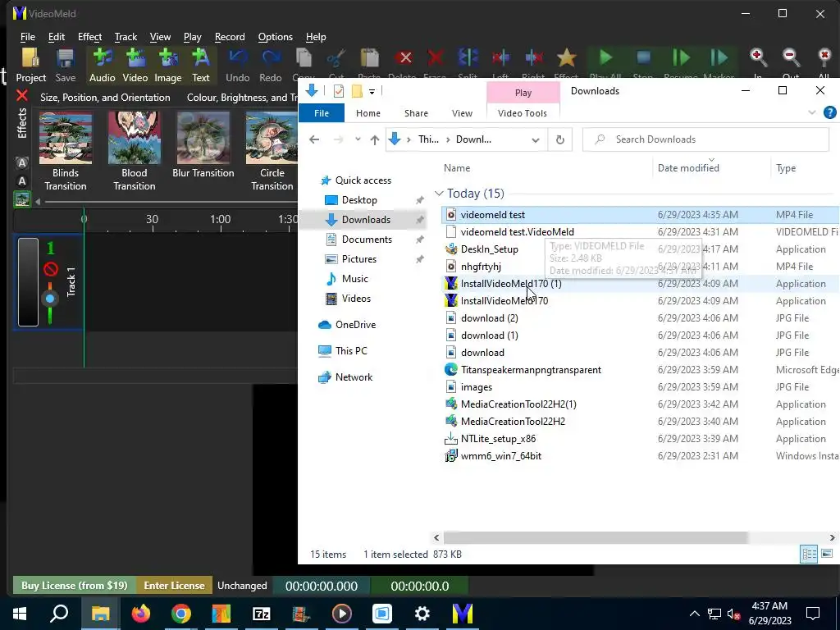Click the Save floppy disk icon

66,64
